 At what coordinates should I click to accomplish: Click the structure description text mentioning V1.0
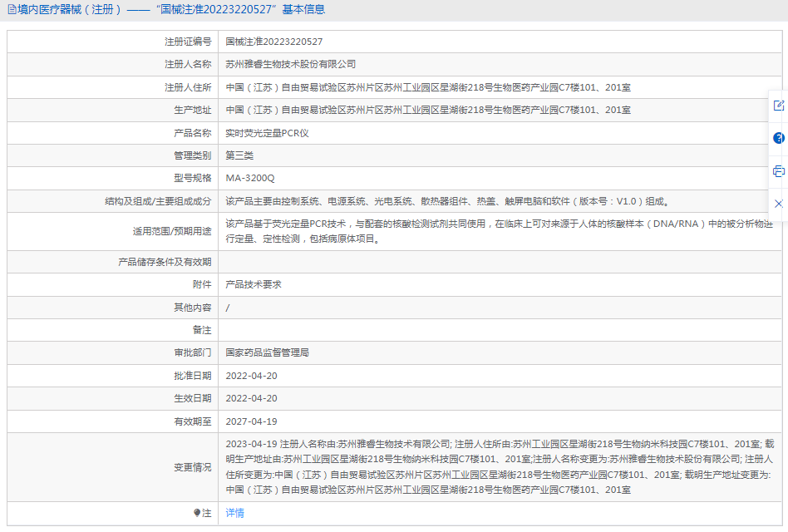[x=447, y=201]
